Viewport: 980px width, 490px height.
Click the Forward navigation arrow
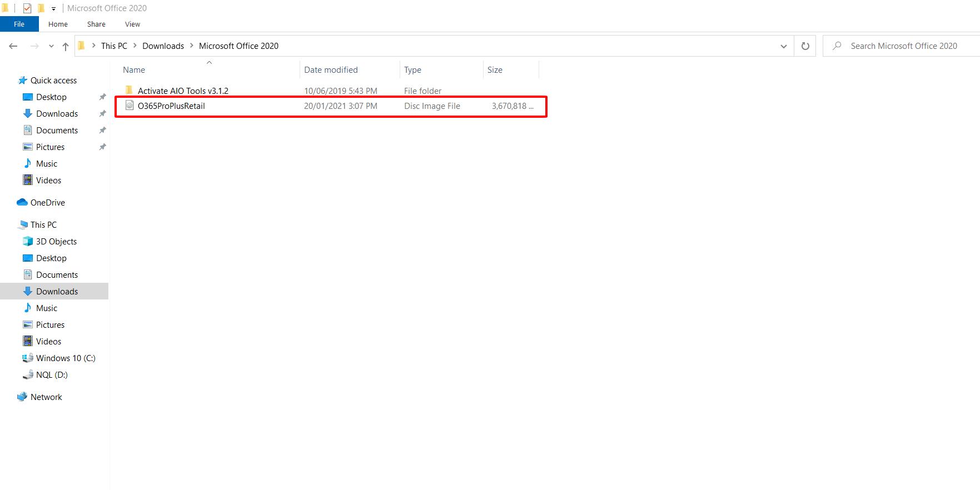point(34,46)
